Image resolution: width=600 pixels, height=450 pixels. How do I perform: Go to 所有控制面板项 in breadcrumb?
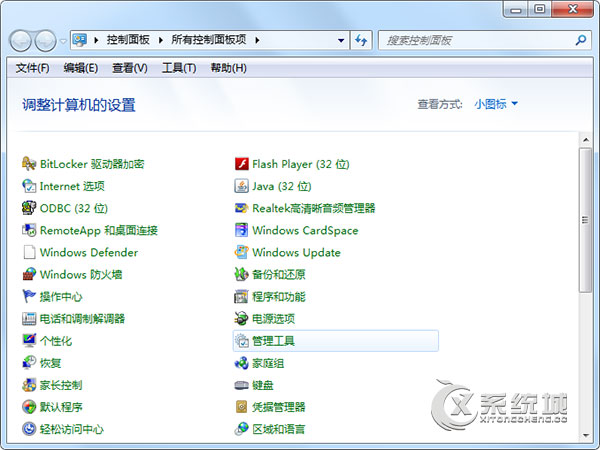209,40
